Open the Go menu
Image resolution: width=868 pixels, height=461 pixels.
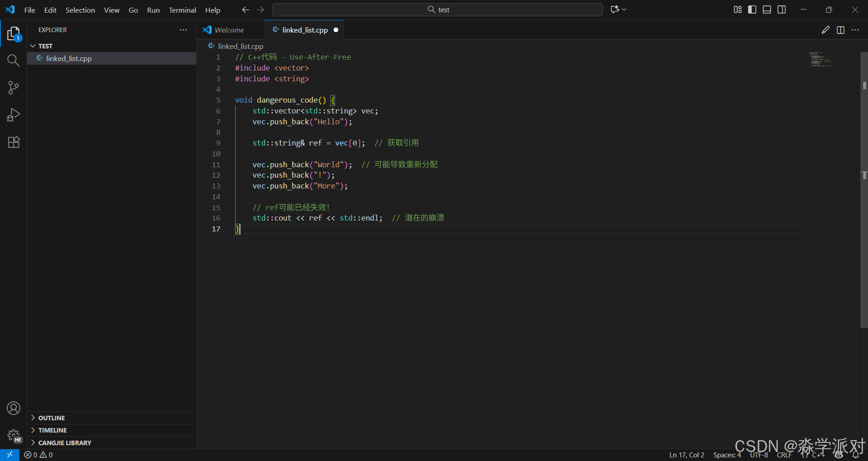tap(133, 10)
